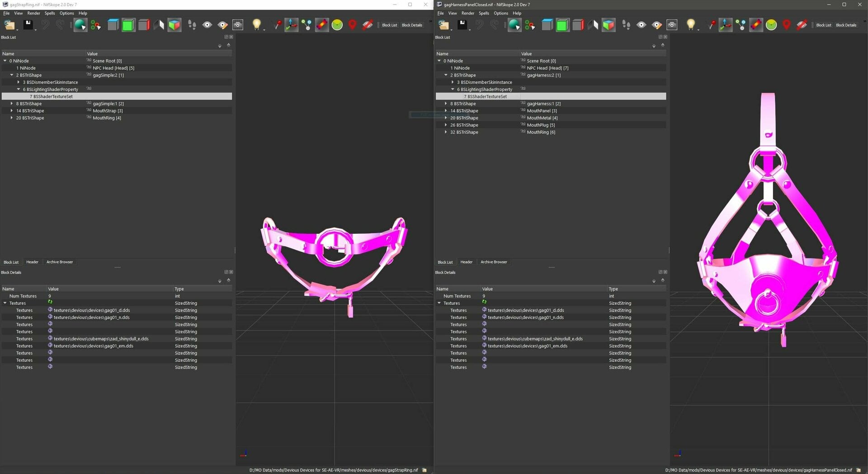This screenshot has height=474, width=868.
Task: Toggle red map-pin markers icon in gagStrapRing window
Action: tap(352, 25)
